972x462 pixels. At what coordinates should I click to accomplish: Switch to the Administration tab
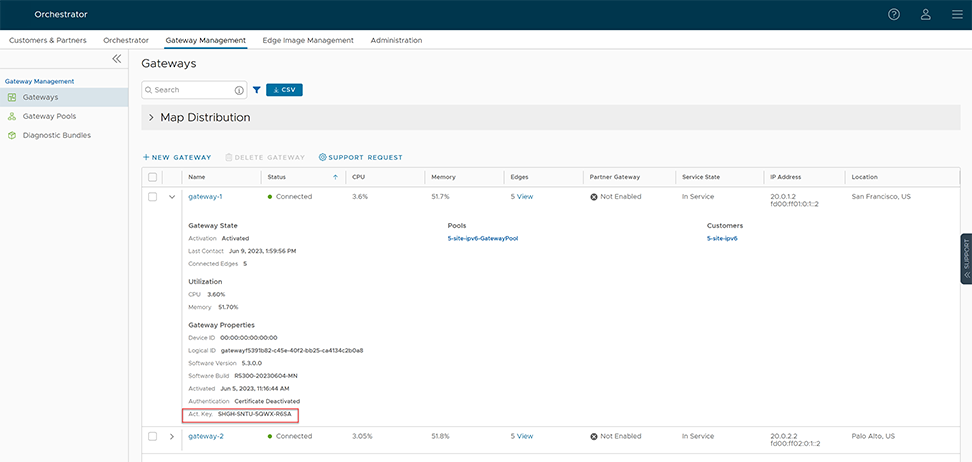396,40
